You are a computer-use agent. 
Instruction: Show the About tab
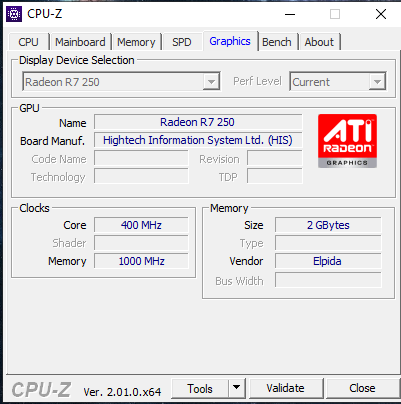pyautogui.click(x=319, y=42)
